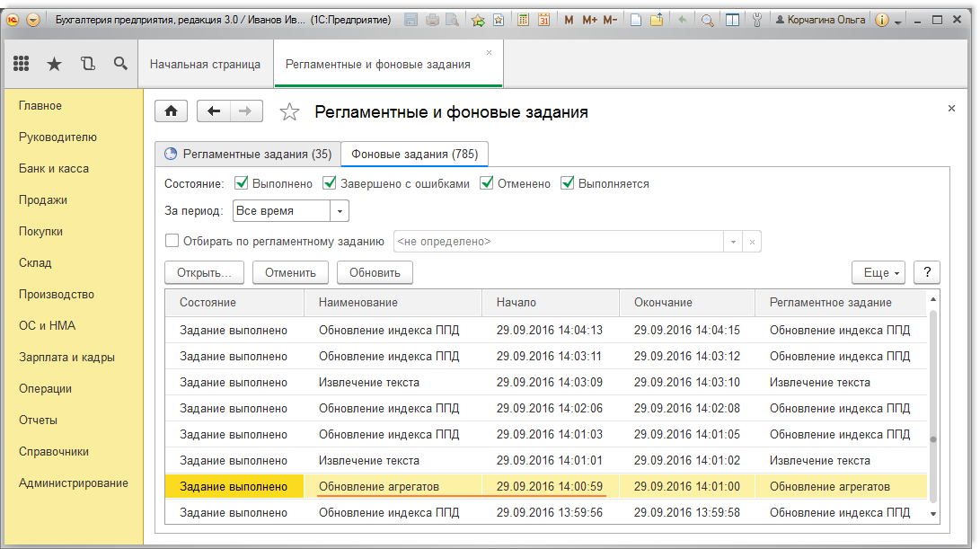Open the favorites list page-star icon
The height and width of the screenshot is (549, 980).
coord(499,20)
